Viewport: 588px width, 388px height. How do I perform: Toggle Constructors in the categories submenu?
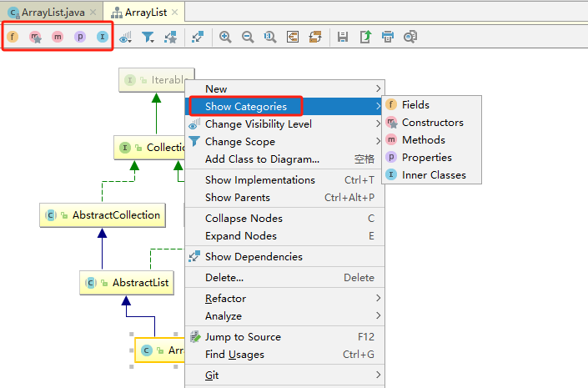[x=432, y=123]
